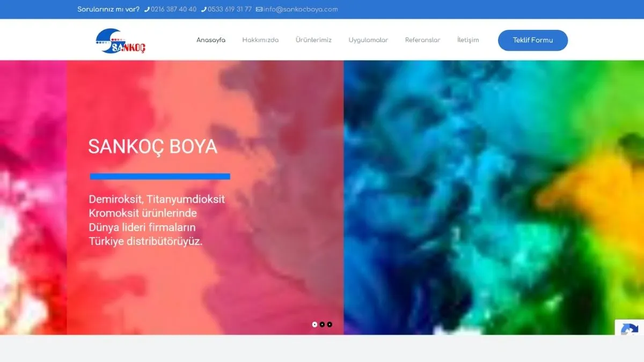This screenshot has height=362, width=644.
Task: Click the reCAPTCHA badge
Action: [x=630, y=328]
